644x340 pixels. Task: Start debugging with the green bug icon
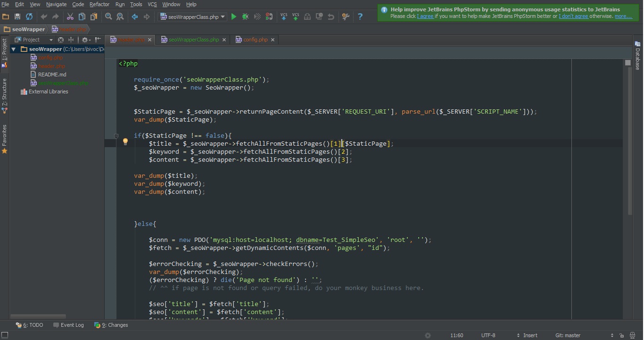(x=246, y=17)
